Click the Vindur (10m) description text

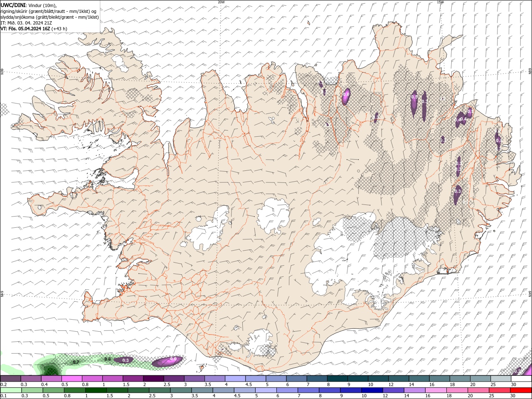point(43,5)
